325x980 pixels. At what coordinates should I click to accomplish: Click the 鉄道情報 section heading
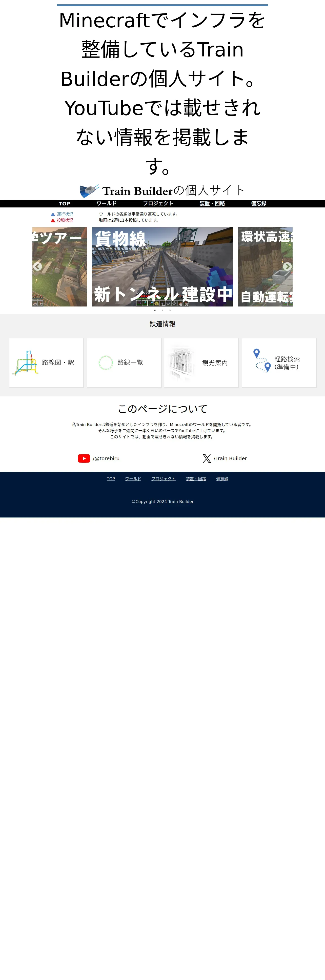[162, 324]
